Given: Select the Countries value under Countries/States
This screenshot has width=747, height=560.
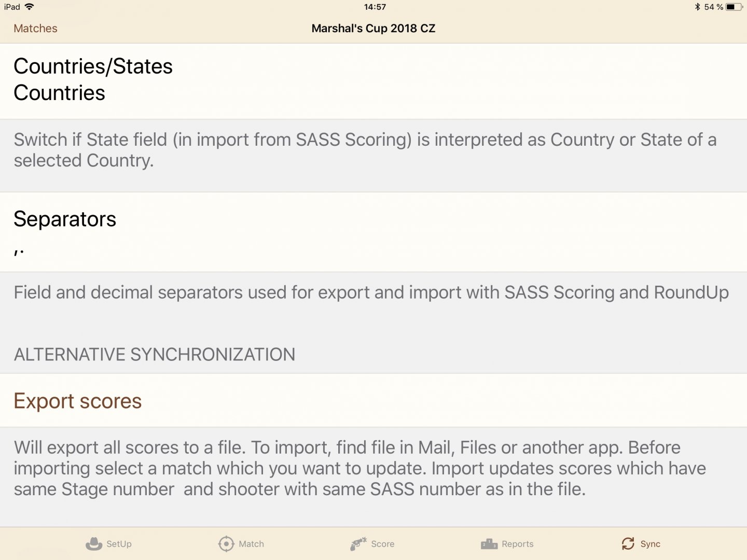Looking at the screenshot, I should point(60,93).
